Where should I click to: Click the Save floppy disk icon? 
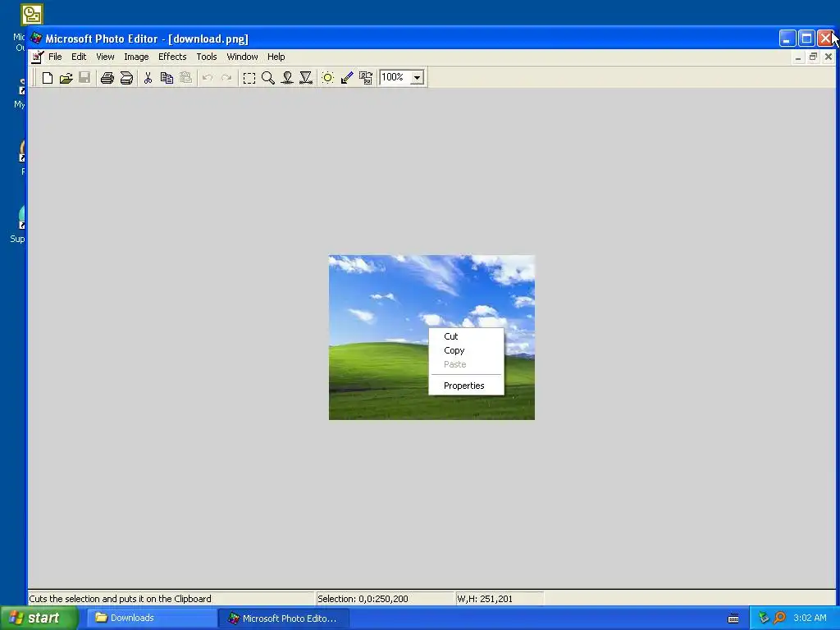[x=84, y=78]
